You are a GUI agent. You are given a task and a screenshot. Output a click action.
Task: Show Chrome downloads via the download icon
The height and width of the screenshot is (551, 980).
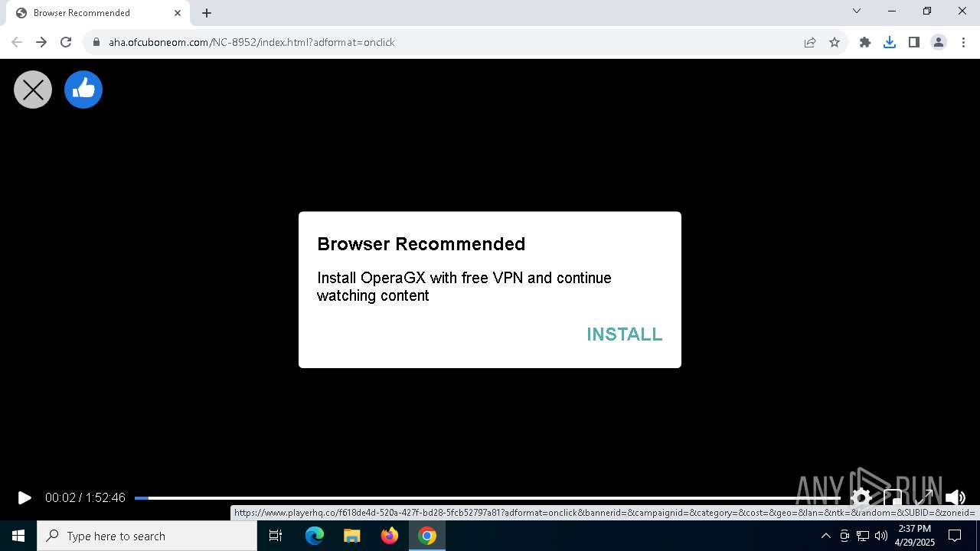tap(890, 42)
